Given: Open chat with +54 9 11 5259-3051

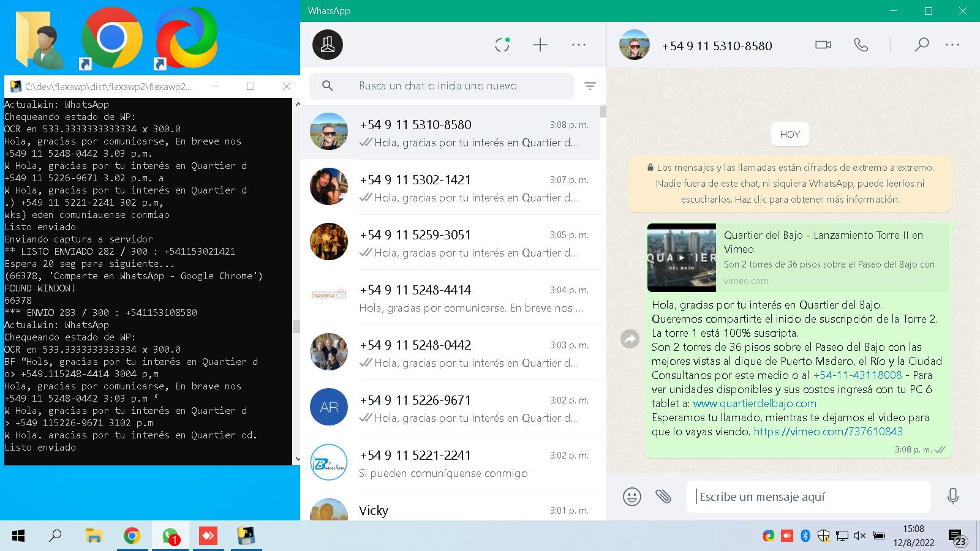Looking at the screenshot, I should click(450, 242).
